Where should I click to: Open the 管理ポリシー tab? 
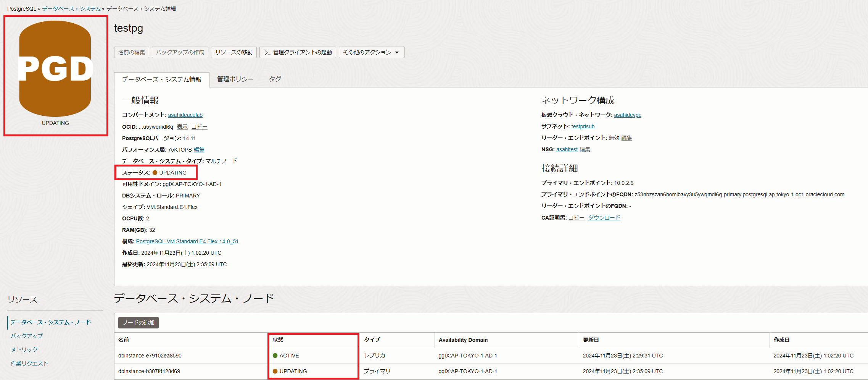tap(235, 79)
